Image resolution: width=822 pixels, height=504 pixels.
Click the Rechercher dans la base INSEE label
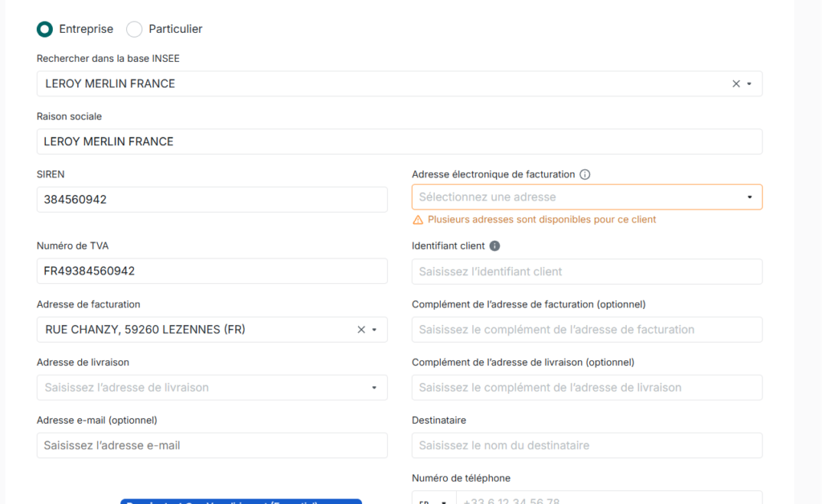click(108, 59)
